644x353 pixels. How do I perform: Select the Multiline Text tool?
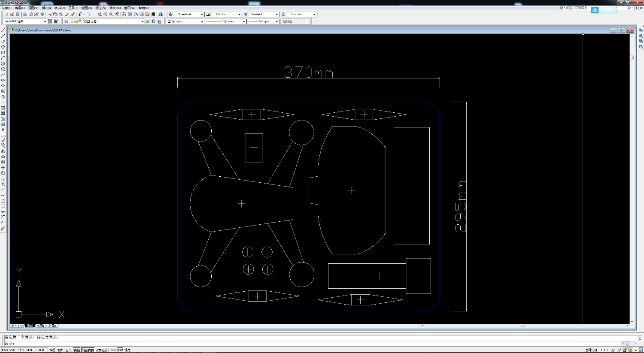[3, 130]
